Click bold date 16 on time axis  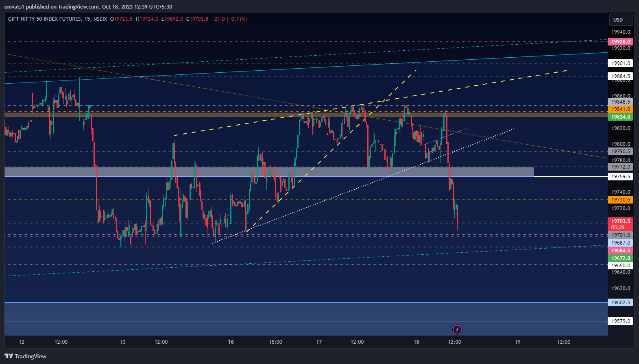[x=231, y=342]
